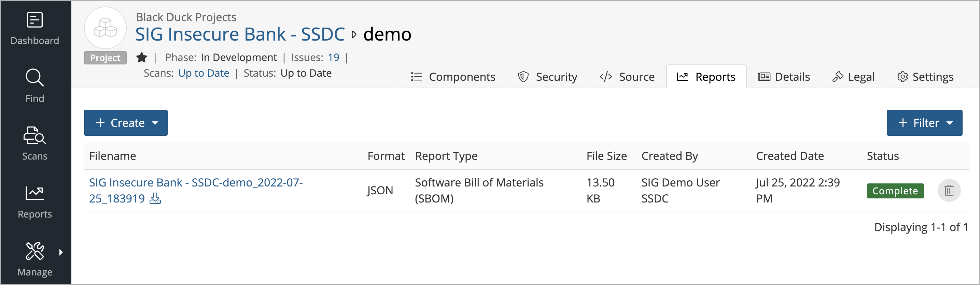Open the Filter dropdown

(x=924, y=123)
